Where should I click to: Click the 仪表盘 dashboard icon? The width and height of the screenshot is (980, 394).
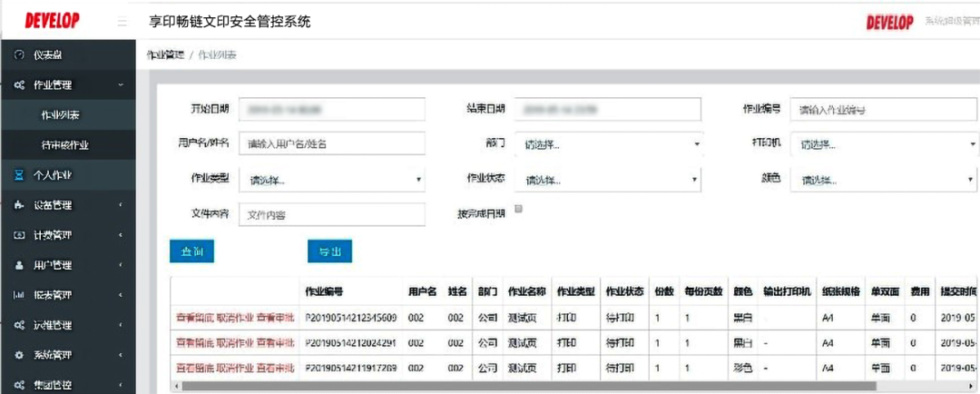19,54
